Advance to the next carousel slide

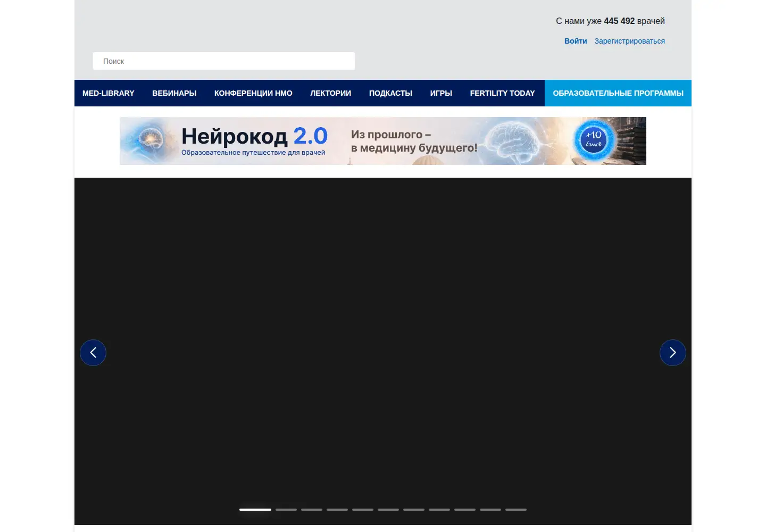tap(673, 353)
